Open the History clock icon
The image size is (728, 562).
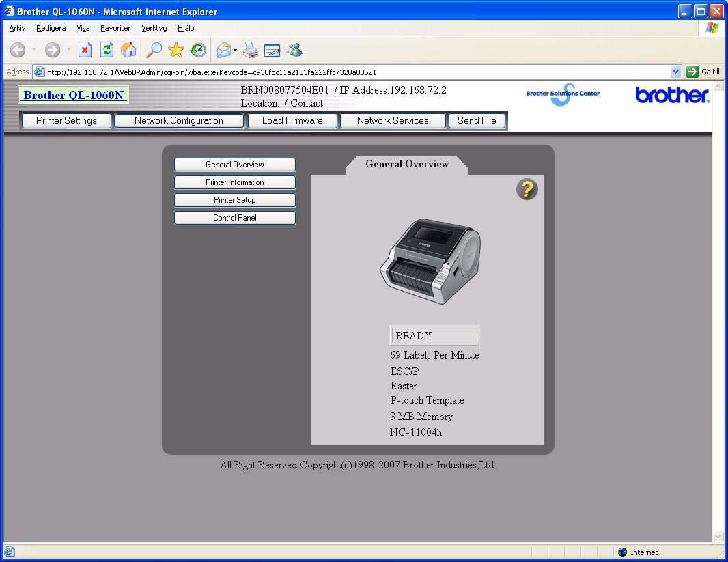(198, 50)
